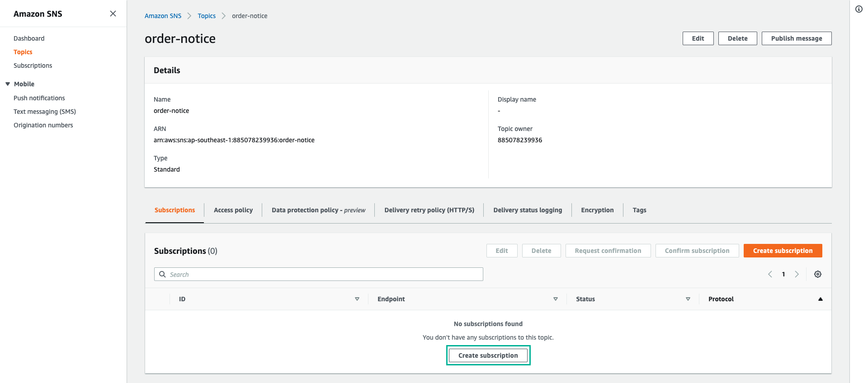Open Dashboard in the sidebar
The width and height of the screenshot is (868, 383).
29,38
